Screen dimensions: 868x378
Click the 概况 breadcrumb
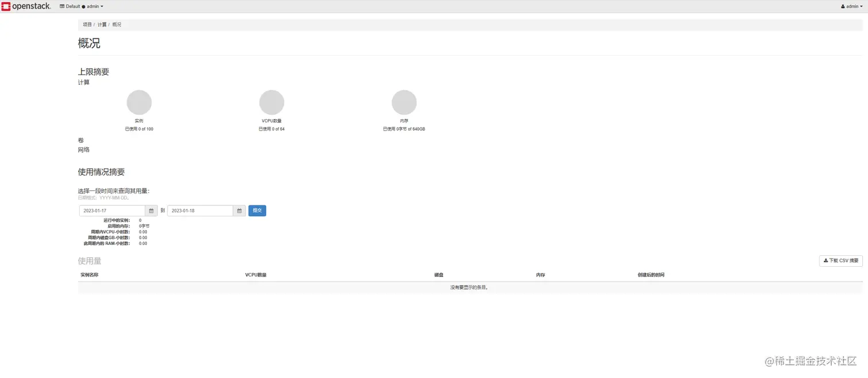click(117, 25)
